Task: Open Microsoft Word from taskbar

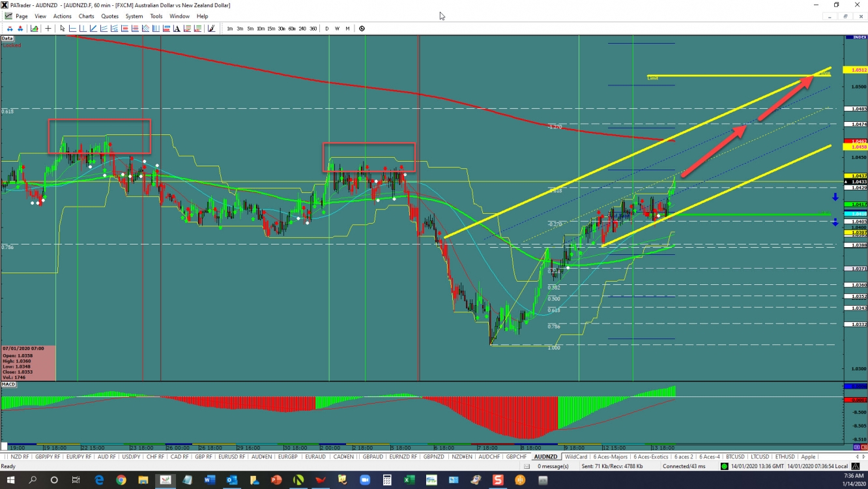Action: (209, 480)
